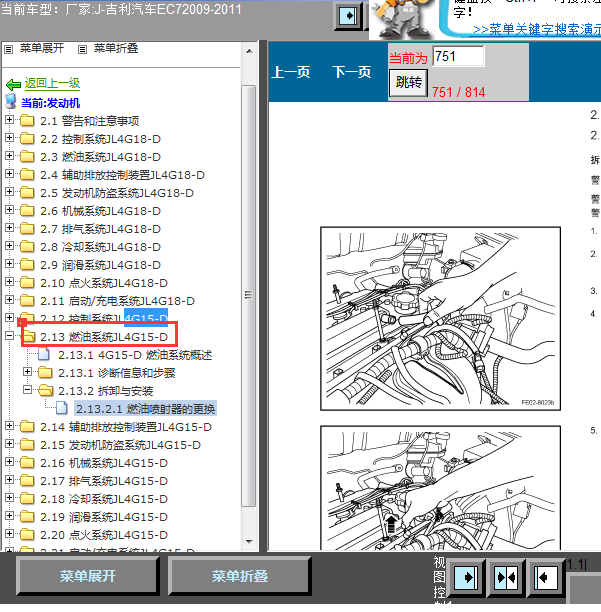Select 2.8 冷却系统JL4G18-D
This screenshot has width=601, height=612.
point(100,247)
